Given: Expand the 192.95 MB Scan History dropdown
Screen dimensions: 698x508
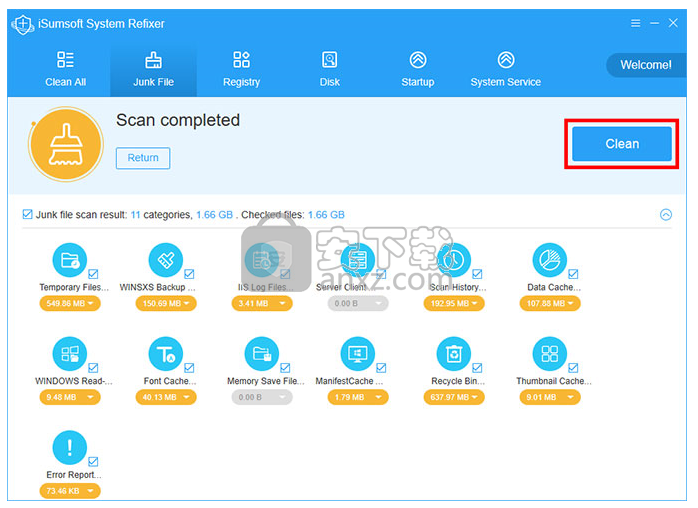Looking at the screenshot, I should coord(454,304).
